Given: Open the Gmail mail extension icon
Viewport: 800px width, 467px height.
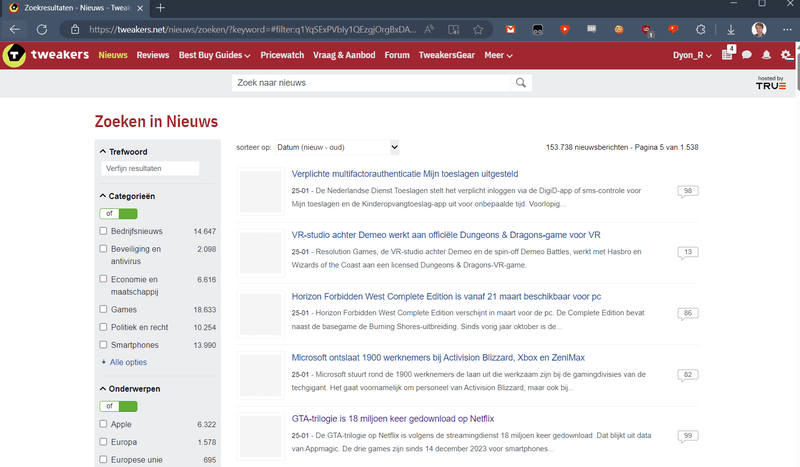Looking at the screenshot, I should tap(510, 30).
